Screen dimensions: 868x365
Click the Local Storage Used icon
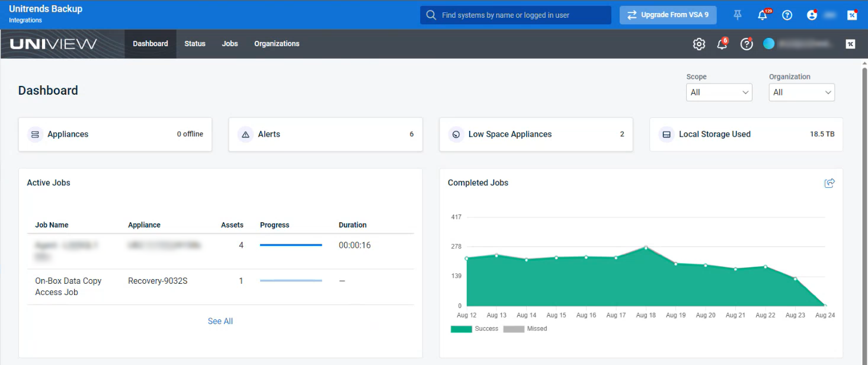pos(667,135)
